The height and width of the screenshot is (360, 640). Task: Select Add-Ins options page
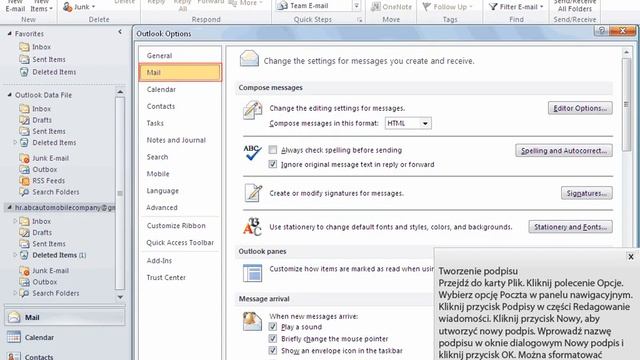pos(180,260)
